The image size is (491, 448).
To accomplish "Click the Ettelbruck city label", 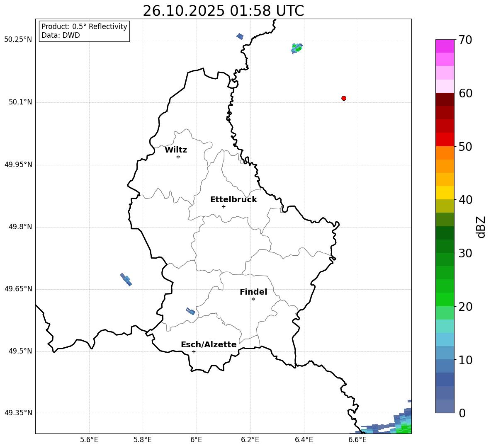I will point(233,200).
